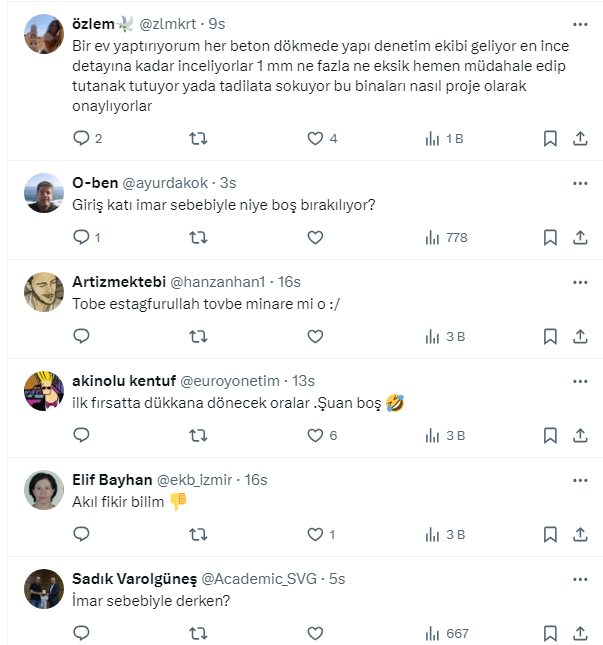Bookmark Elif Bayhan's tweet
Image resolution: width=603 pixels, height=645 pixels.
tap(550, 535)
